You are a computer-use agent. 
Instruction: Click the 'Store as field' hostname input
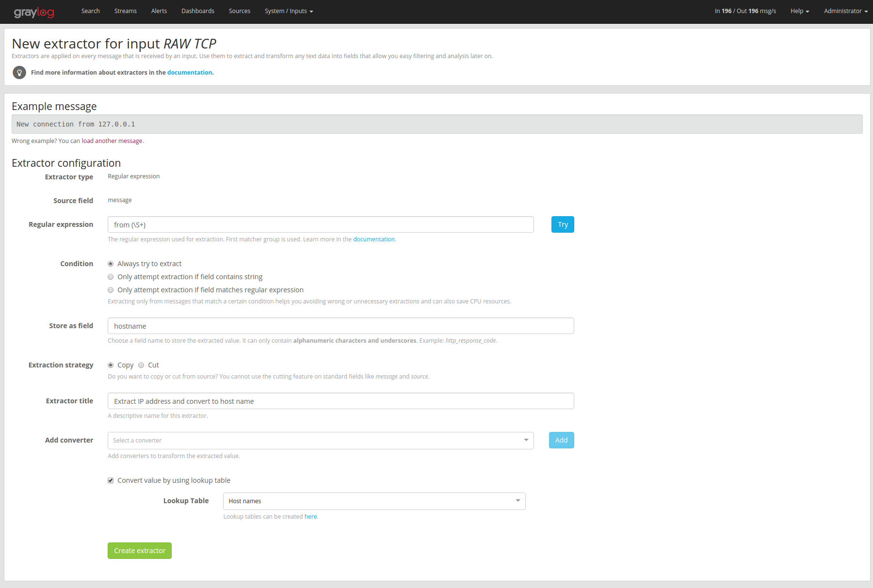pos(340,326)
